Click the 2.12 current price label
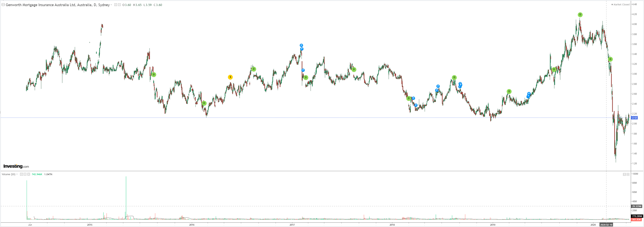The height and width of the screenshot is (227, 644). (634, 118)
